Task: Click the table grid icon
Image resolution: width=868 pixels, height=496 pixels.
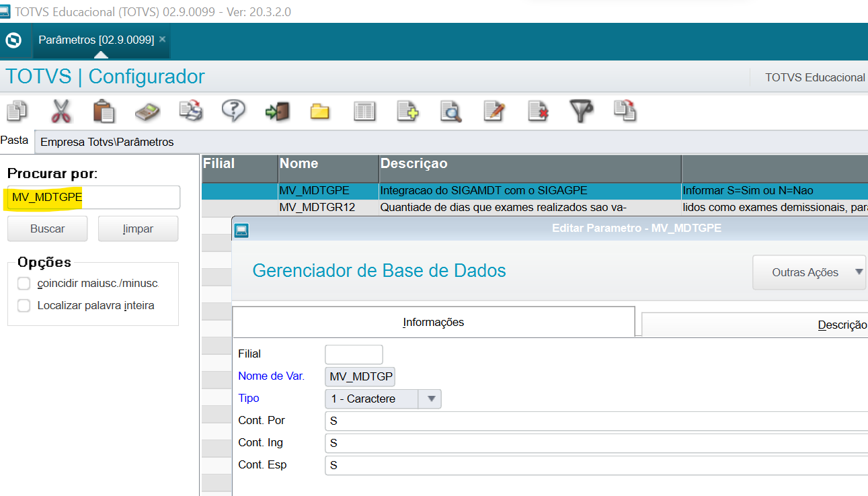Action: pyautogui.click(x=364, y=112)
